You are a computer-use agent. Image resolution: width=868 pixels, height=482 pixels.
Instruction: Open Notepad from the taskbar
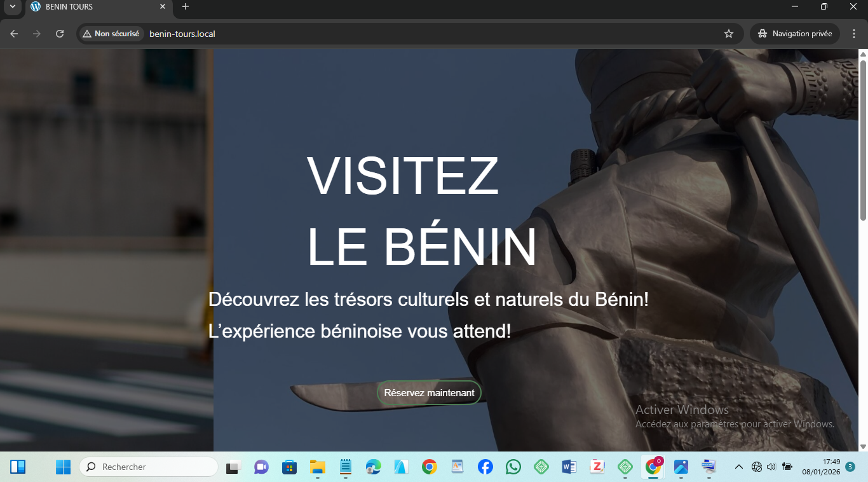coord(346,467)
